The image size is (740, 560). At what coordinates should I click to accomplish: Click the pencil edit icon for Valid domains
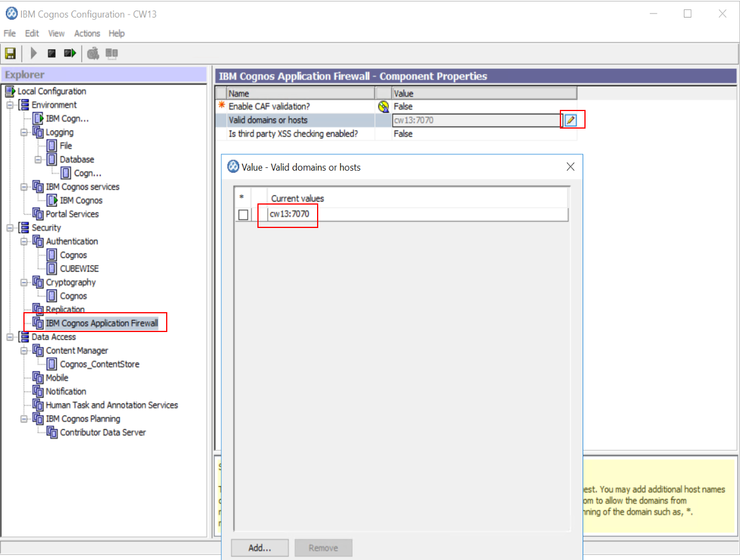[x=571, y=120]
